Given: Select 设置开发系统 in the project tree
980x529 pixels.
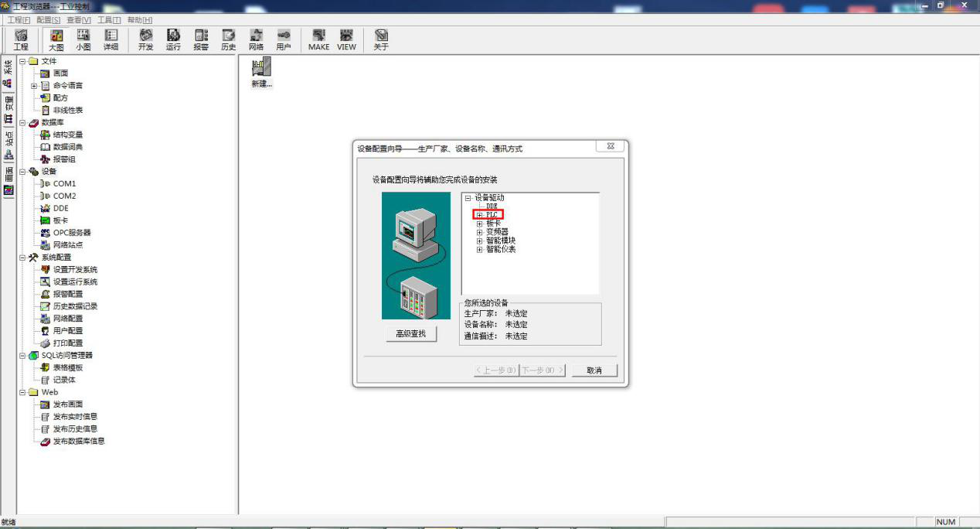Looking at the screenshot, I should (75, 269).
